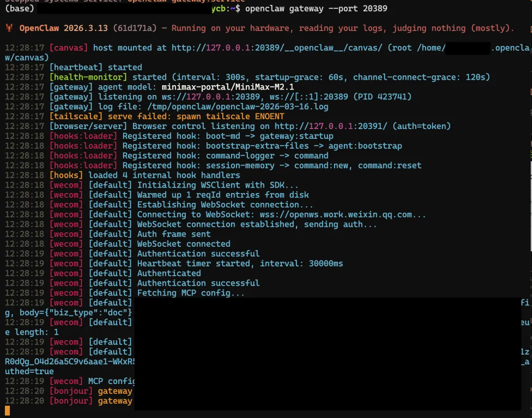Click the '[health-monitor]' tag
532x418 pixels.
(88, 77)
